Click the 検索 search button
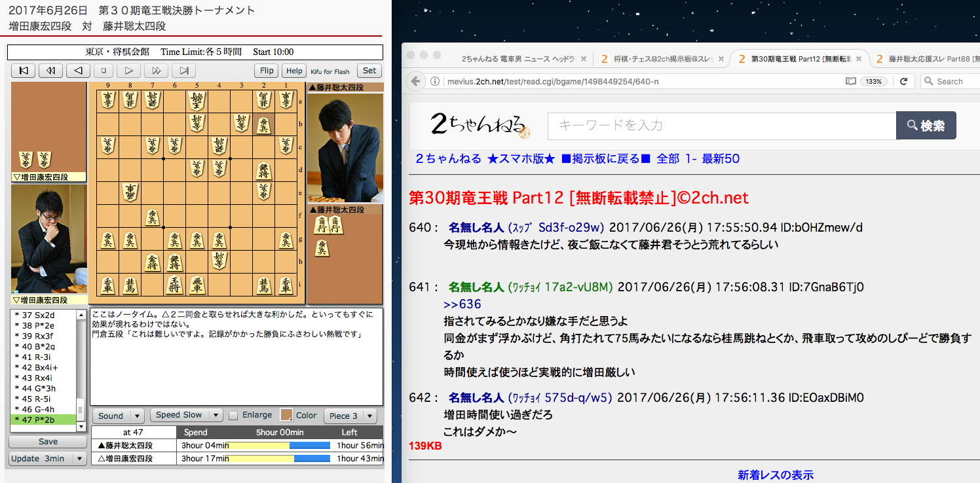The width and height of the screenshot is (980, 483). (926, 126)
